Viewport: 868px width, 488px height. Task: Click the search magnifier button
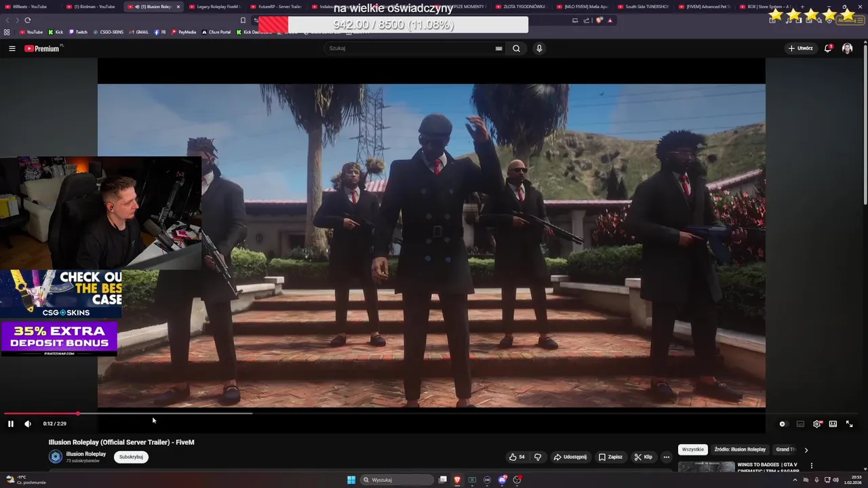[516, 48]
